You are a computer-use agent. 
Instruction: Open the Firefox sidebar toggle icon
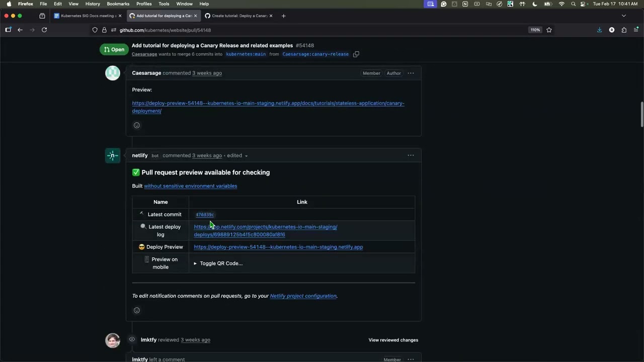[x=8, y=30]
